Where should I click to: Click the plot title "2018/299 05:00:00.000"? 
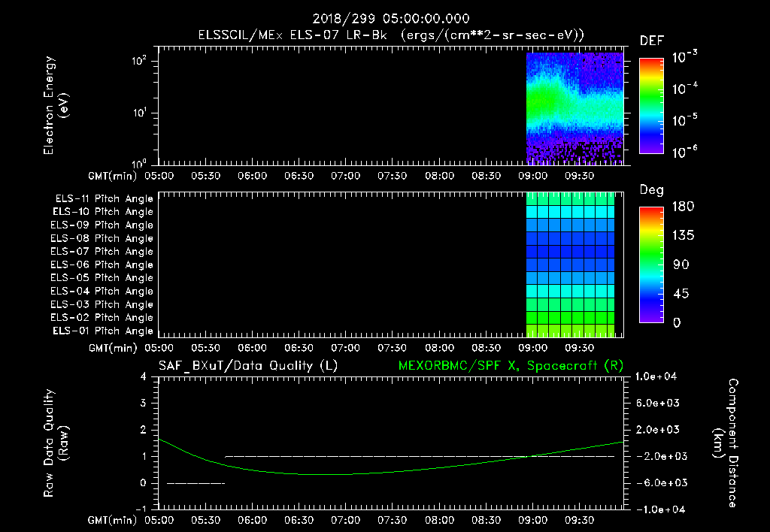click(391, 19)
